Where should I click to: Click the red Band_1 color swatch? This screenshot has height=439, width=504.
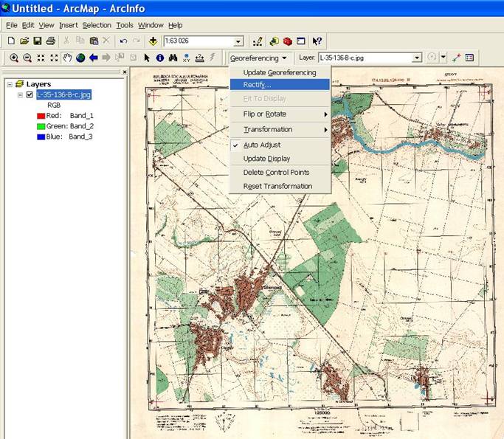point(41,116)
